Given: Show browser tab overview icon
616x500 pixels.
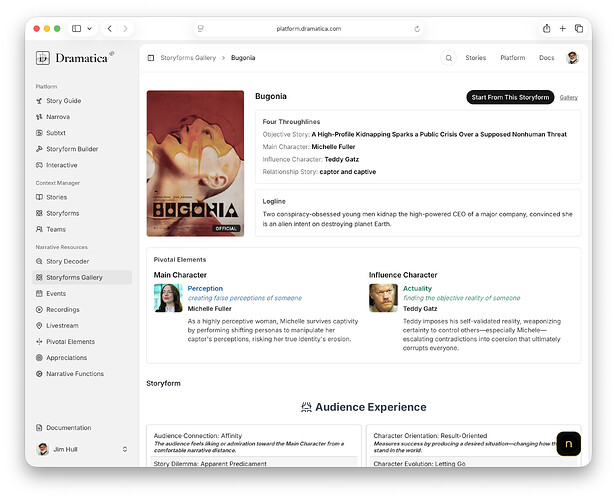Looking at the screenshot, I should coord(579,29).
